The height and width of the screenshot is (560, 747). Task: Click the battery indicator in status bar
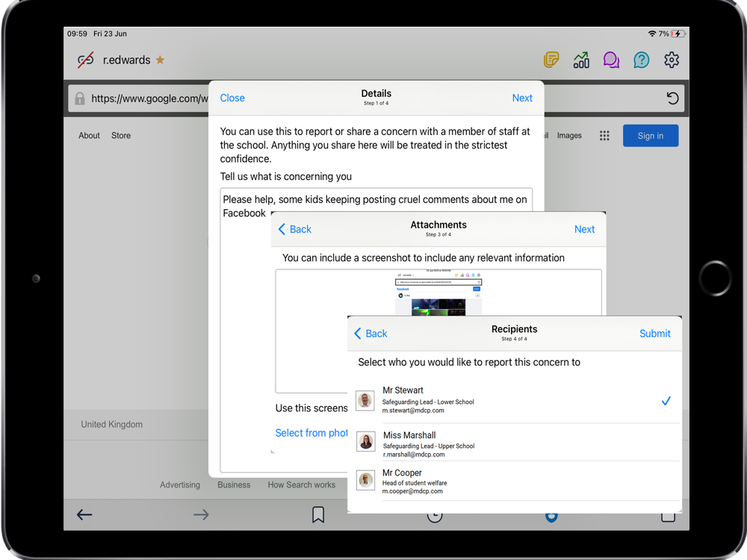pos(678,34)
